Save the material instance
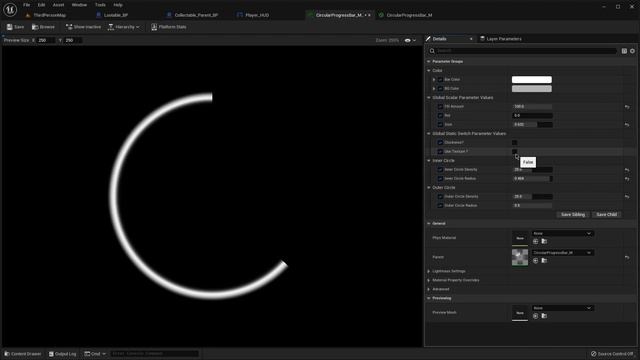The width and height of the screenshot is (640, 360). tap(16, 27)
